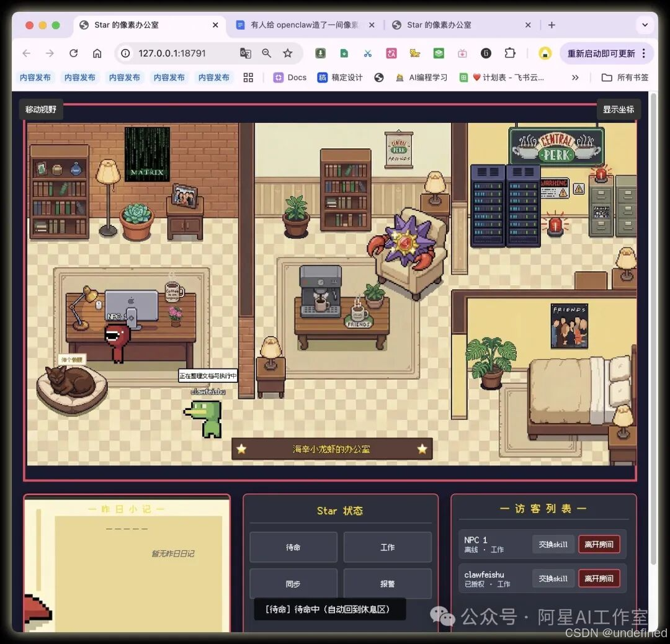Open the blue scissors extension icon
The image size is (670, 644).
click(367, 53)
